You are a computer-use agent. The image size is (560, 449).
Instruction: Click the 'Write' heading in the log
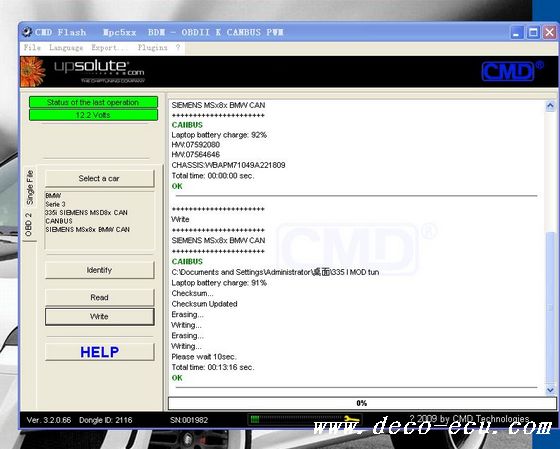tap(180, 219)
